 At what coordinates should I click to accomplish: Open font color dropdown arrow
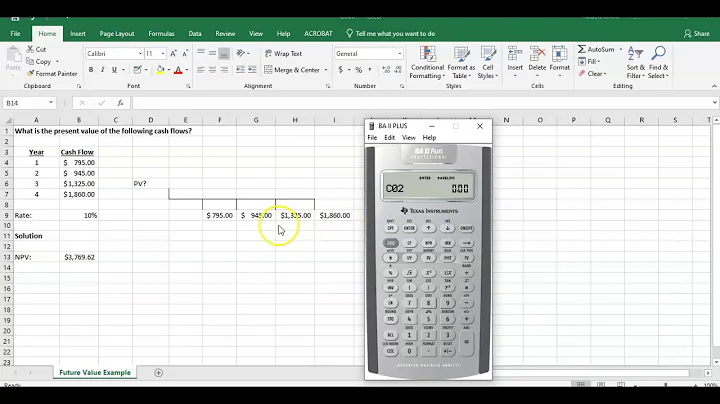(x=187, y=70)
